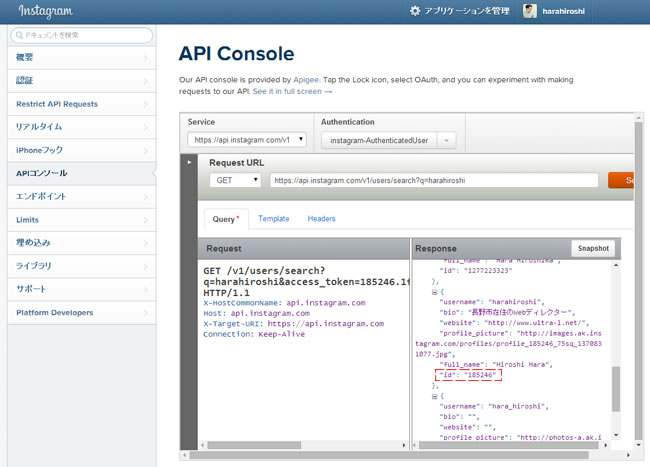Viewport: 650px width, 467px height.
Task: Focus the document search field
Action: pos(82,35)
